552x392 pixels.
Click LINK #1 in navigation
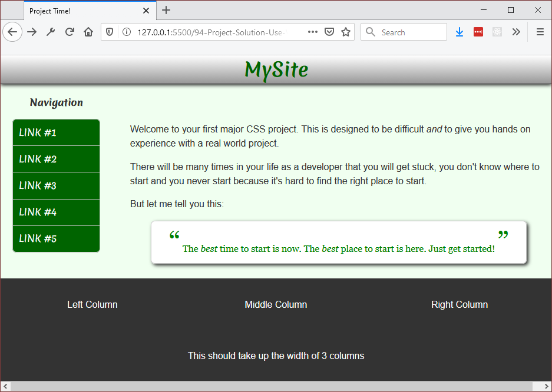(56, 133)
